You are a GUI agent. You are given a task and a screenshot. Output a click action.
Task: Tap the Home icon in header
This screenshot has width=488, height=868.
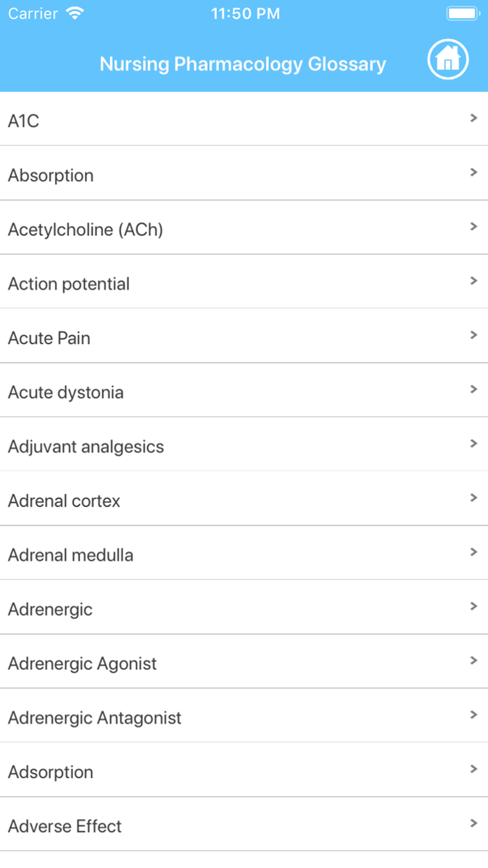pyautogui.click(x=448, y=59)
